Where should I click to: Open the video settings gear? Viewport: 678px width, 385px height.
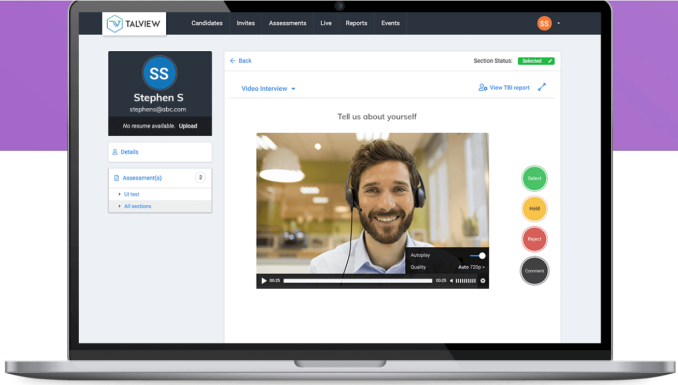pyautogui.click(x=483, y=281)
